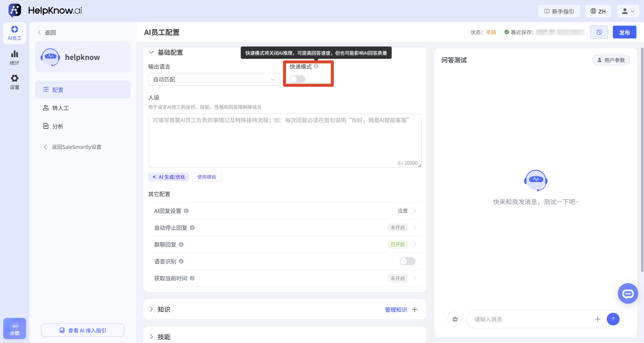The height and width of the screenshot is (343, 644).
Task: Click the send message arrow icon
Action: pyautogui.click(x=613, y=319)
